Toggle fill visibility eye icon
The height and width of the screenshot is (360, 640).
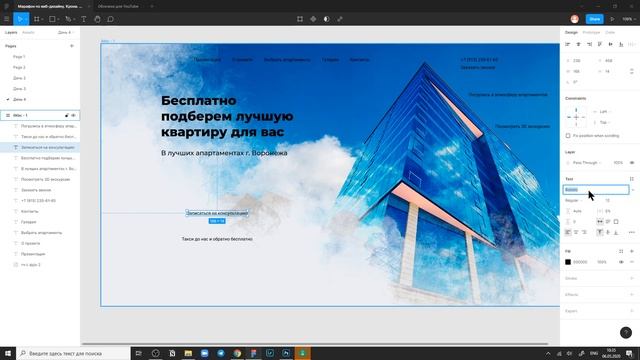tap(621, 262)
